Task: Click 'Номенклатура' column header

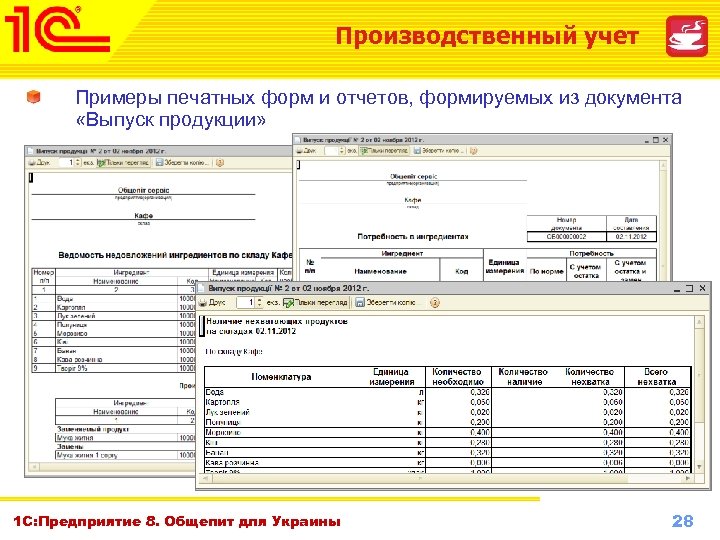Action: pyautogui.click(x=281, y=377)
